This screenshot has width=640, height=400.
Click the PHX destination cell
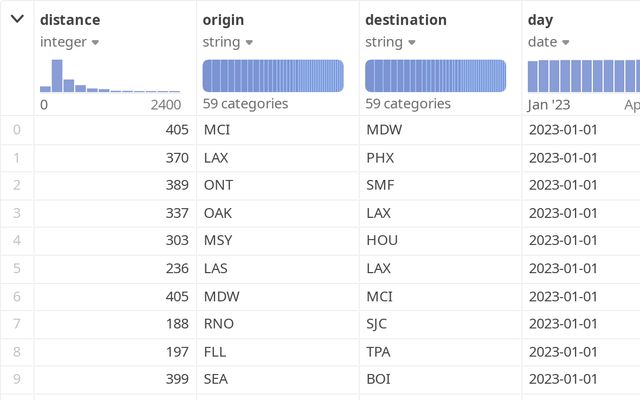point(381,158)
